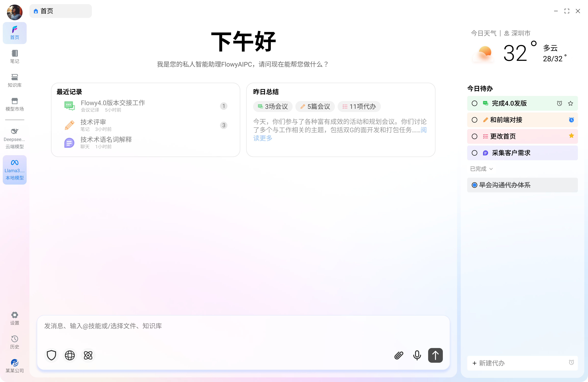Switch to the Deepseek 云端模型
This screenshot has width=588, height=382.
point(14,138)
